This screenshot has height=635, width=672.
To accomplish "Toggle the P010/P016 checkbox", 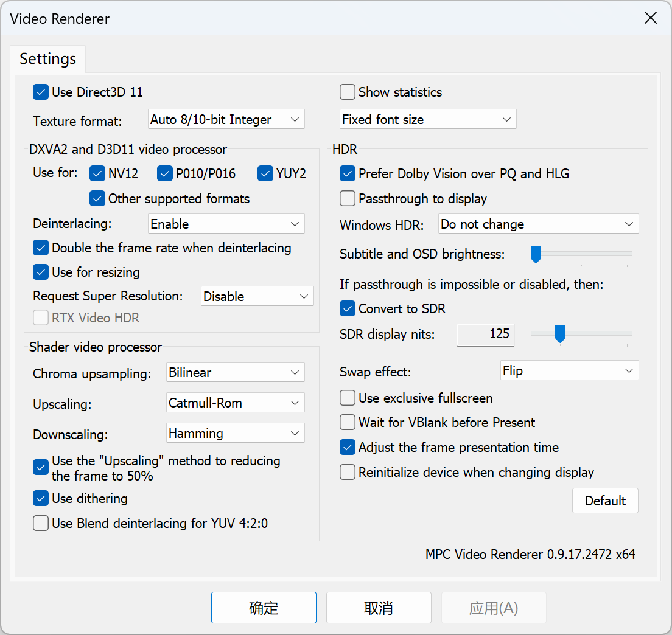I will point(165,174).
